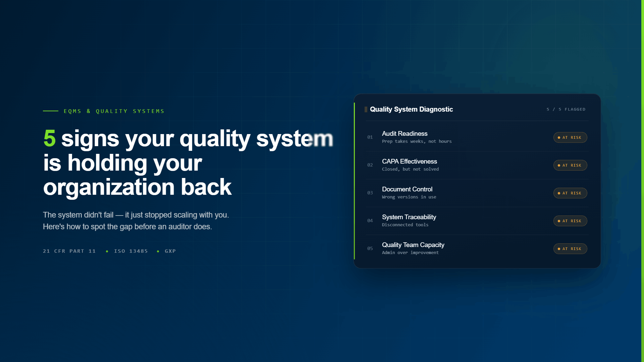Click the AT RISK badge for Quality Team Capacity
This screenshot has width=644, height=362.
tap(570, 249)
